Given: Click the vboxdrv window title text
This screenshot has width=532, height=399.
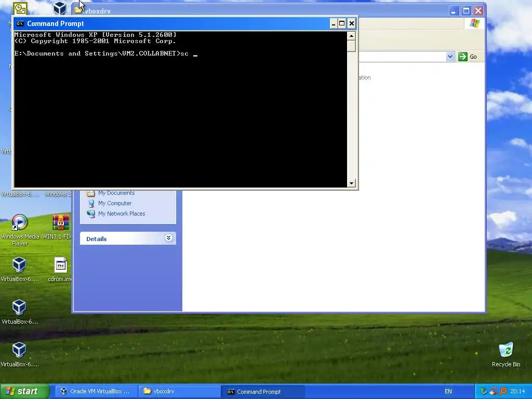Looking at the screenshot, I should pos(98,11).
